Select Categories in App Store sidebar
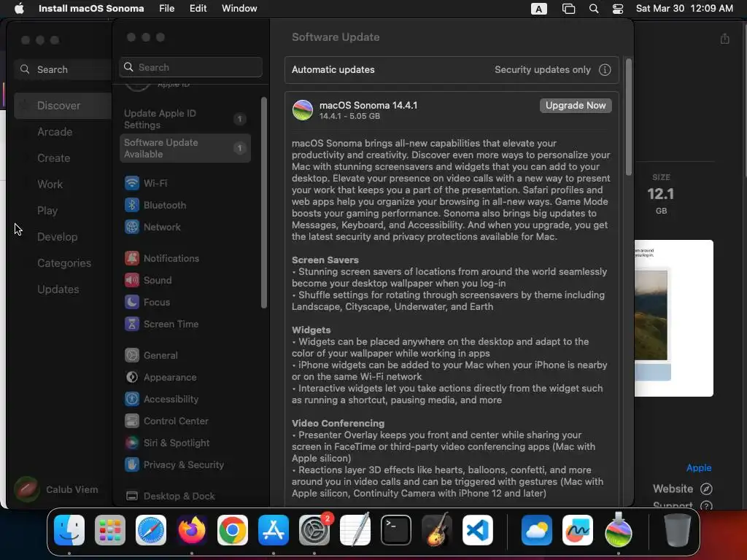747x560 pixels. click(63, 262)
